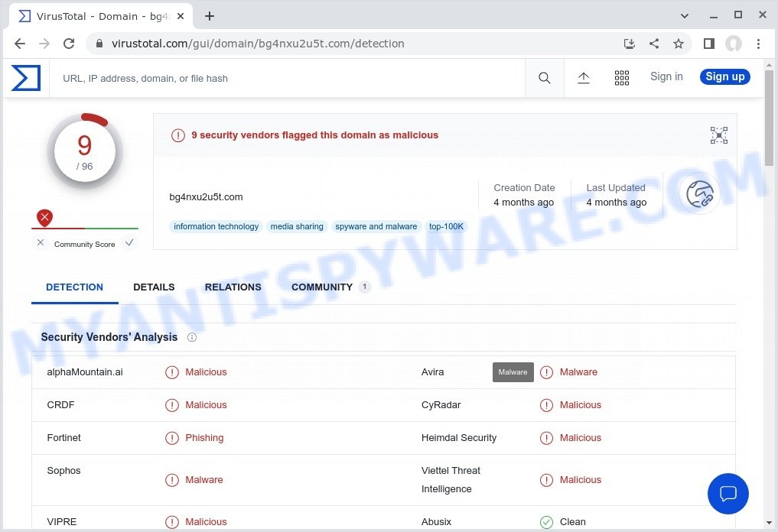
Task: Click the Sign up button
Action: [x=725, y=76]
